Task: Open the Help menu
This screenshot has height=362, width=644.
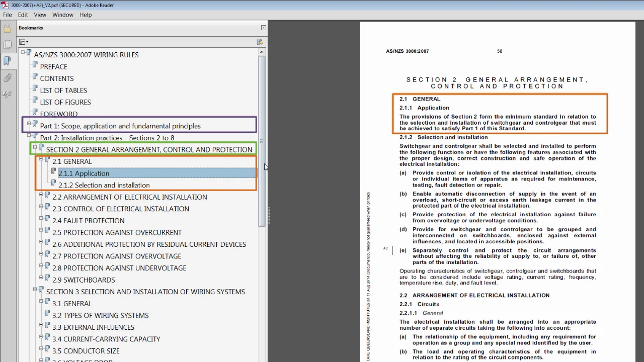Action: 86,15
